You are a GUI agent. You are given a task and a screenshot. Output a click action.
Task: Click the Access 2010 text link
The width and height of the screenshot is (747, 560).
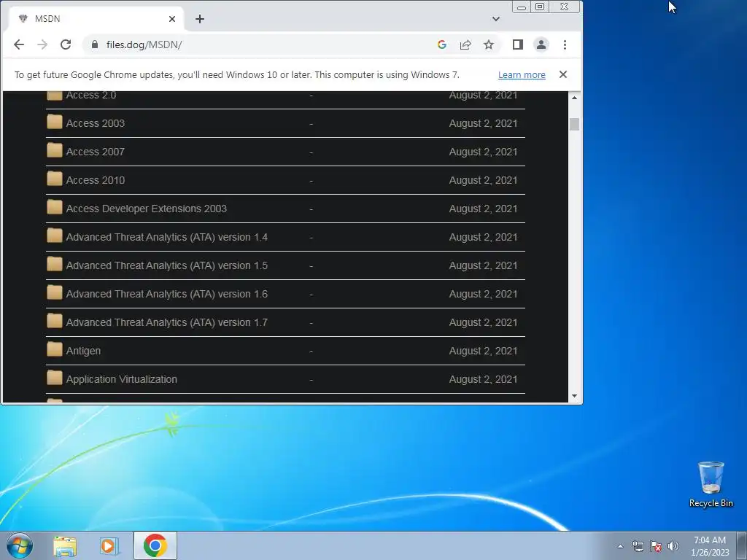(x=96, y=181)
